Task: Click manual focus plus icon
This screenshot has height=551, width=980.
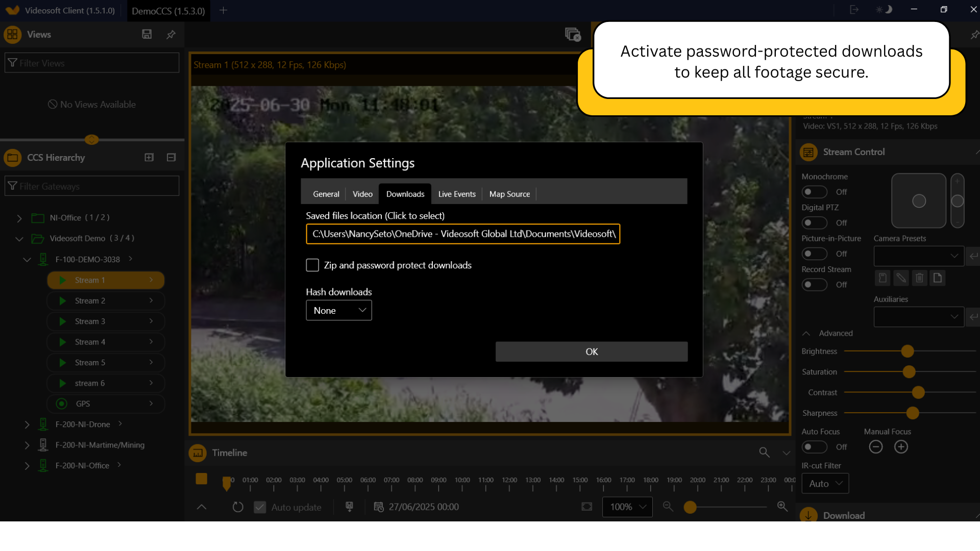Action: pyautogui.click(x=901, y=447)
